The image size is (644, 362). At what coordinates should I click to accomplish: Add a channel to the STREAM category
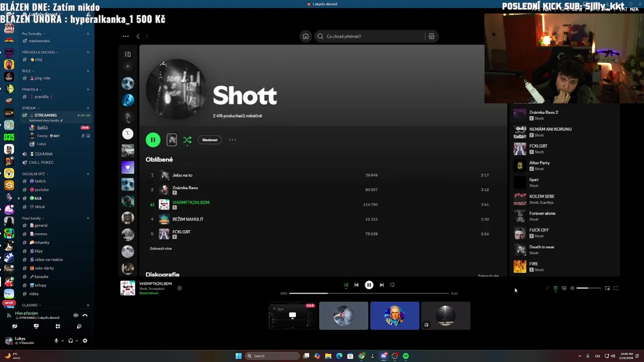pos(88,108)
